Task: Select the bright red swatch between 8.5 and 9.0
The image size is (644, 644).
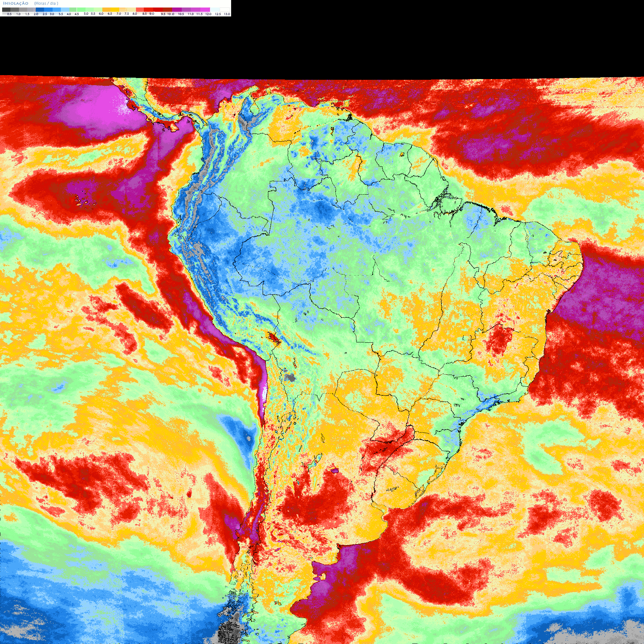Action: coord(148,10)
